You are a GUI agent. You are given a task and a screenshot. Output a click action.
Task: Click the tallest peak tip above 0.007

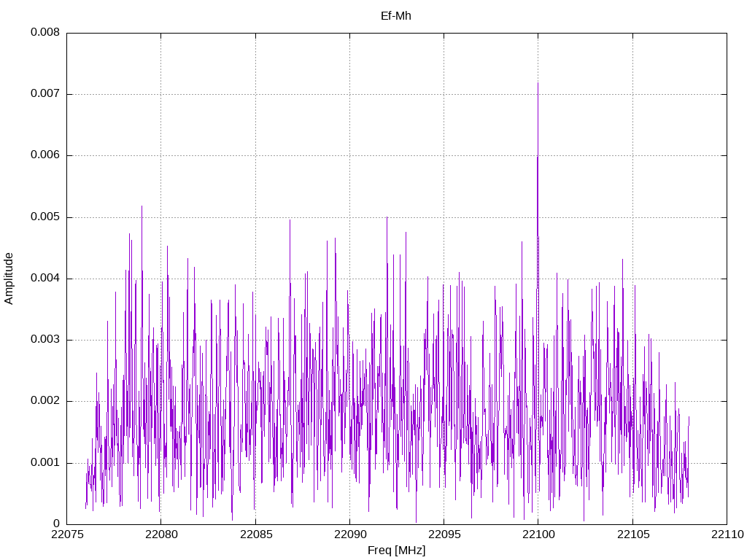538,83
